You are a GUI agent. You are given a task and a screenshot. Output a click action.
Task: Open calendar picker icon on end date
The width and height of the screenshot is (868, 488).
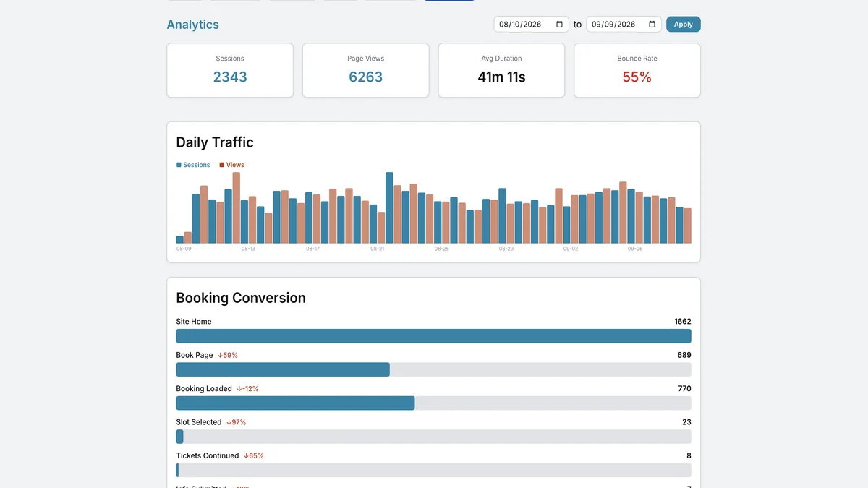(652, 25)
